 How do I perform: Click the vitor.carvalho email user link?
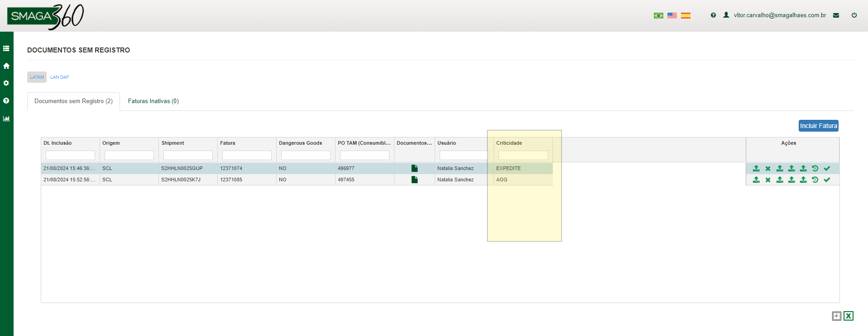pos(780,15)
